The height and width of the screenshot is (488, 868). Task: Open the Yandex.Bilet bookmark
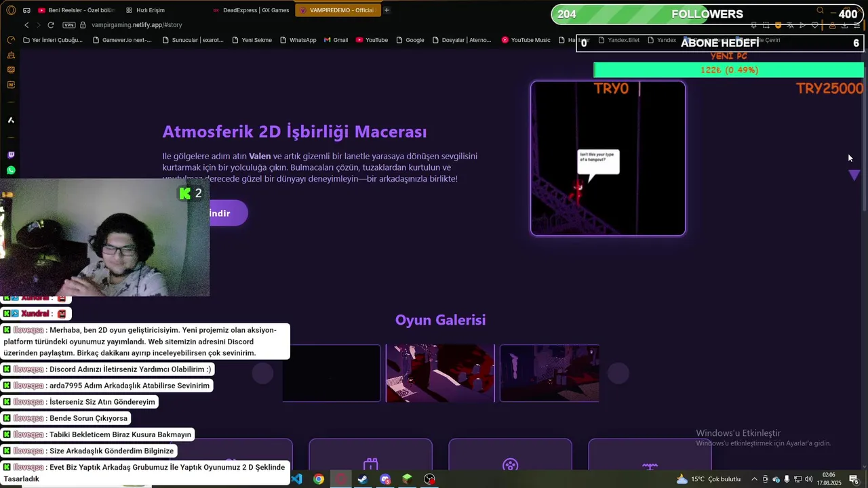pos(618,40)
